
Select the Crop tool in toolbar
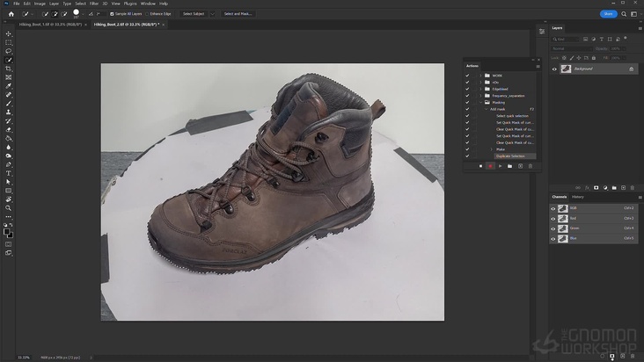(9, 69)
